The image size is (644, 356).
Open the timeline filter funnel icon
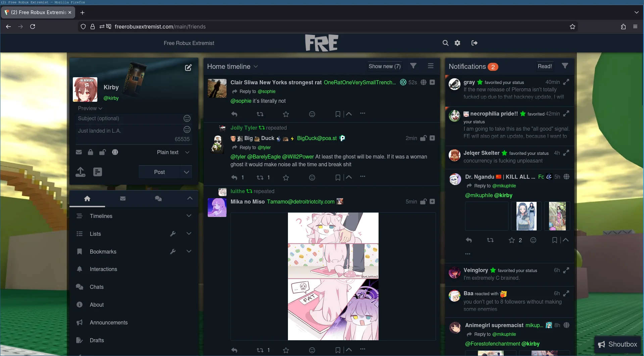pos(413,66)
